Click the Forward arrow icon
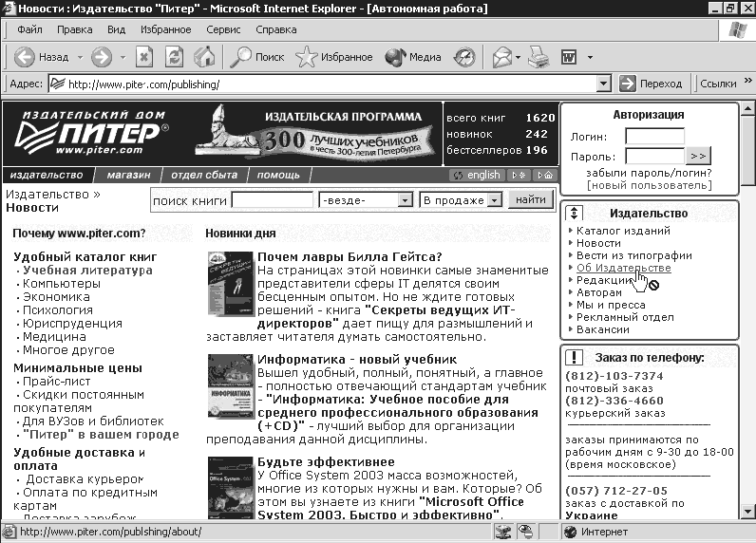This screenshot has height=543, width=756. click(x=102, y=57)
